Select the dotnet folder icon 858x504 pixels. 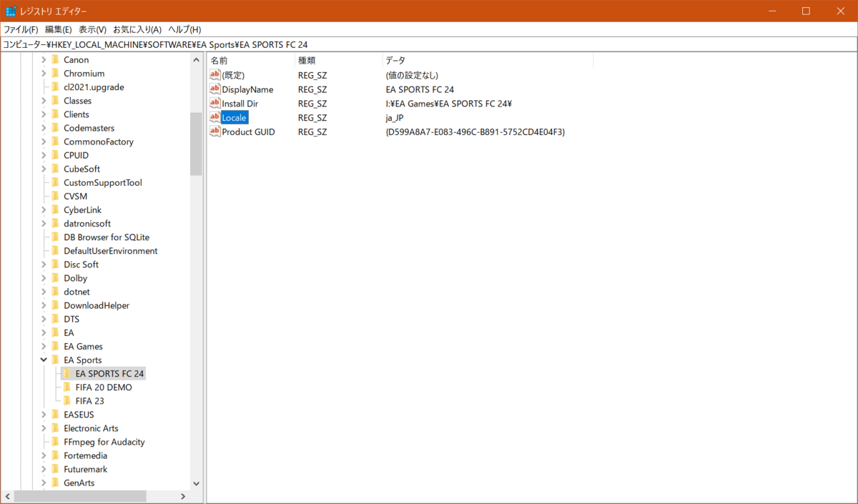coord(55,292)
